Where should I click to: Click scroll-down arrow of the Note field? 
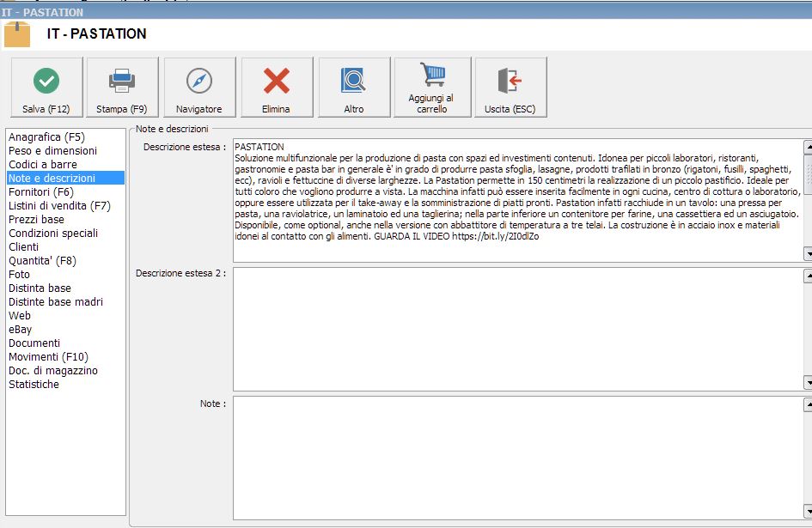click(x=808, y=512)
